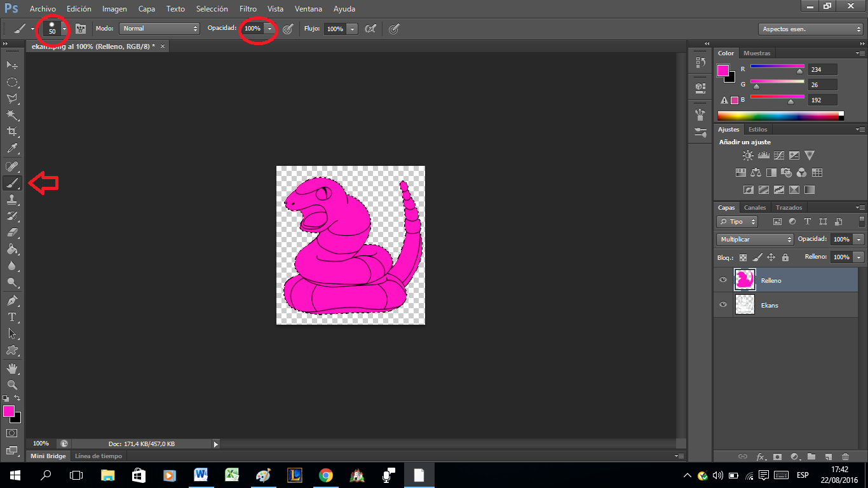
Task: Select the Dodge tool
Action: (12, 282)
